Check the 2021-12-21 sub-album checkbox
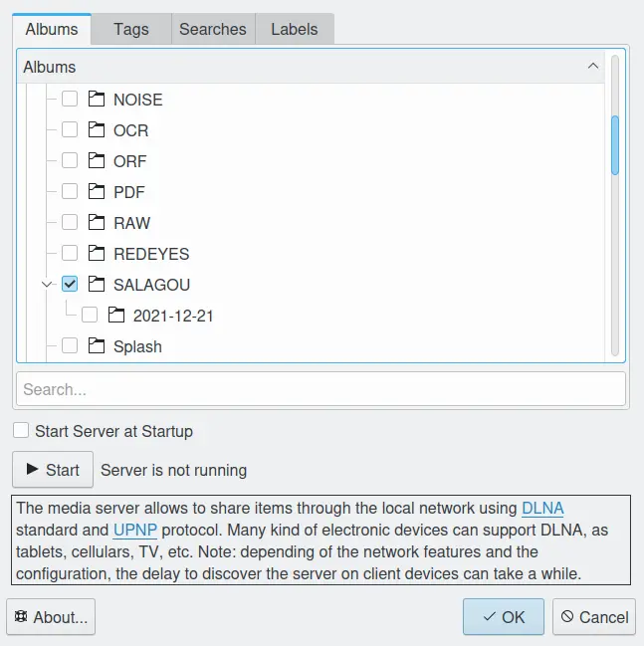The image size is (644, 646). [90, 315]
